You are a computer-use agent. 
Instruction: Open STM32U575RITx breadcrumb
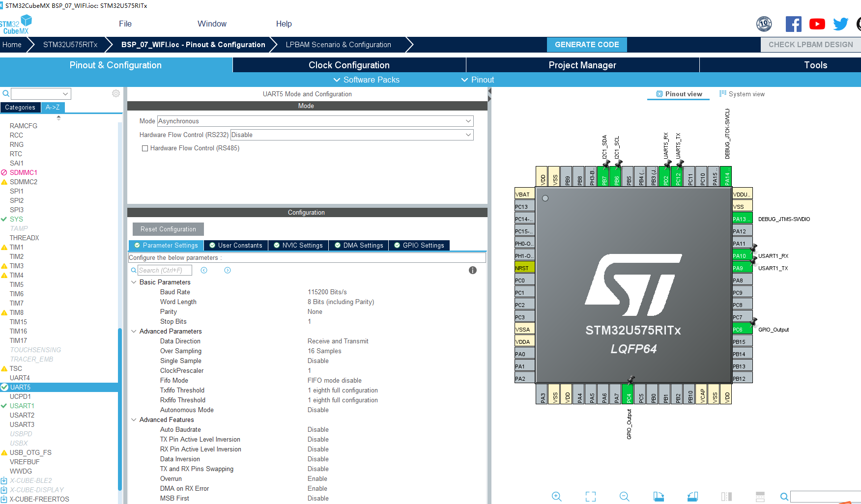(x=70, y=44)
